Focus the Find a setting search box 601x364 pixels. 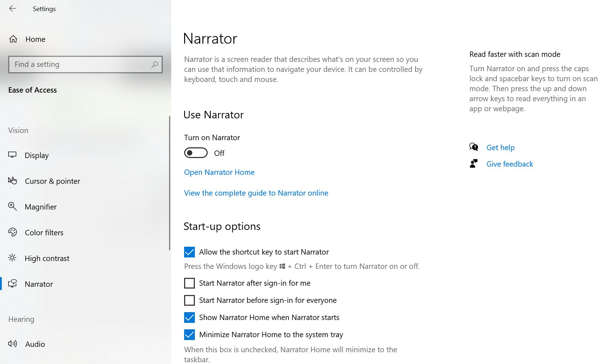click(85, 64)
